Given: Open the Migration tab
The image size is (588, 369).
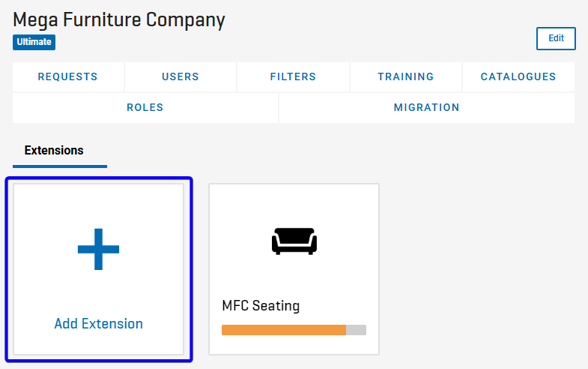Looking at the screenshot, I should pos(427,108).
